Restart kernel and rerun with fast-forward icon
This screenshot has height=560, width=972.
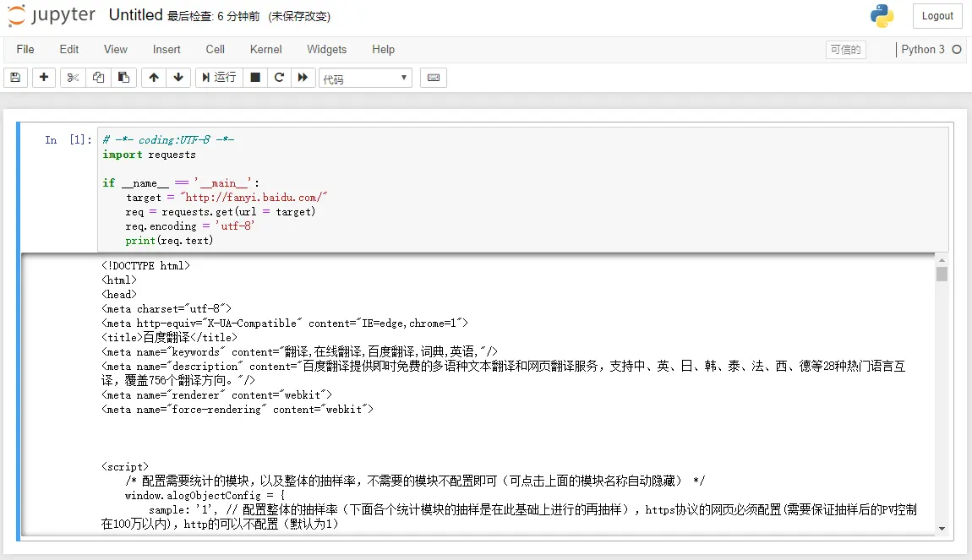[x=303, y=77]
